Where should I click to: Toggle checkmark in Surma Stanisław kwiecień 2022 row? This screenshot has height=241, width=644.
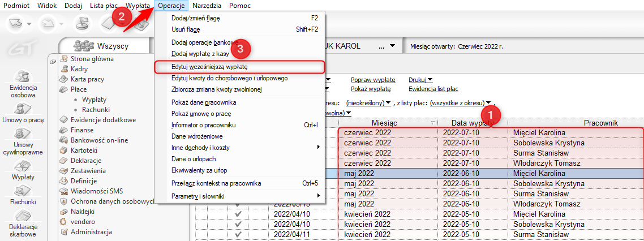[x=238, y=234]
